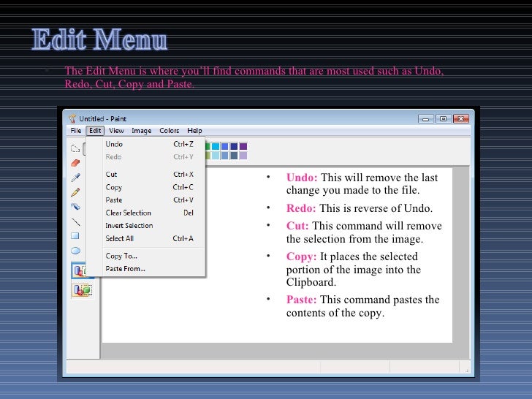Pick the slate blue-gray swatch
Viewport: 532px width, 399px height.
(234, 156)
